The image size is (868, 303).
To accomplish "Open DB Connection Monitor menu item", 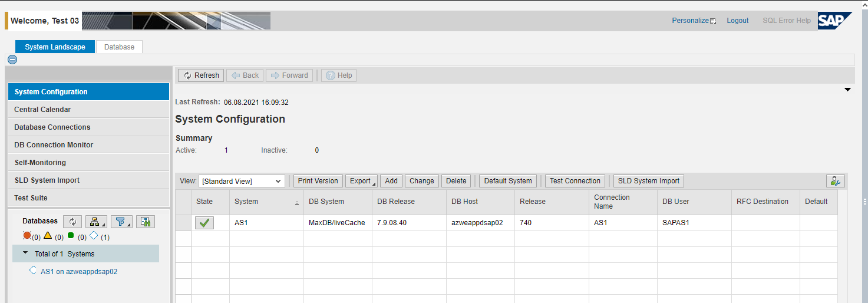I will click(x=54, y=145).
